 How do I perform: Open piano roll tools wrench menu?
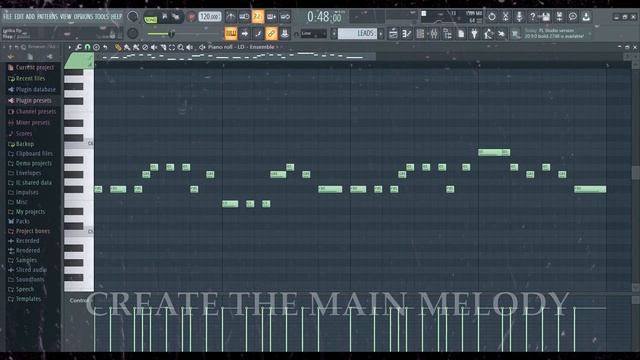[x=78, y=47]
